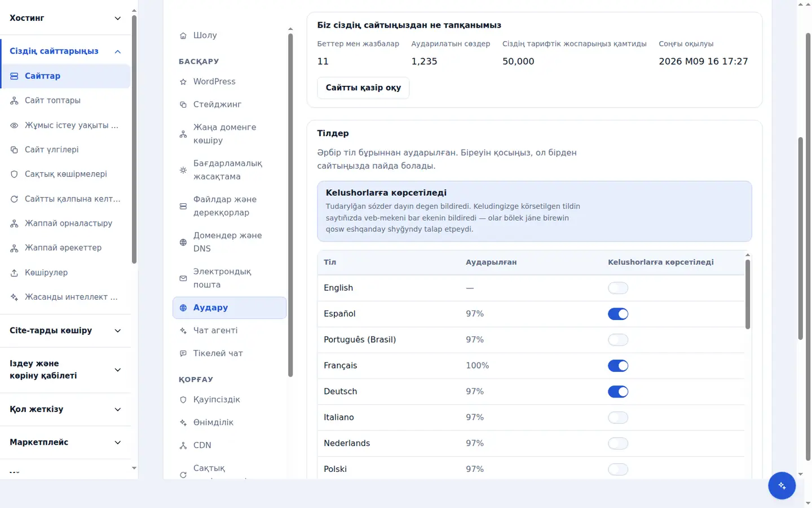
Task: Click the sparkle assistant floating button
Action: (x=782, y=485)
